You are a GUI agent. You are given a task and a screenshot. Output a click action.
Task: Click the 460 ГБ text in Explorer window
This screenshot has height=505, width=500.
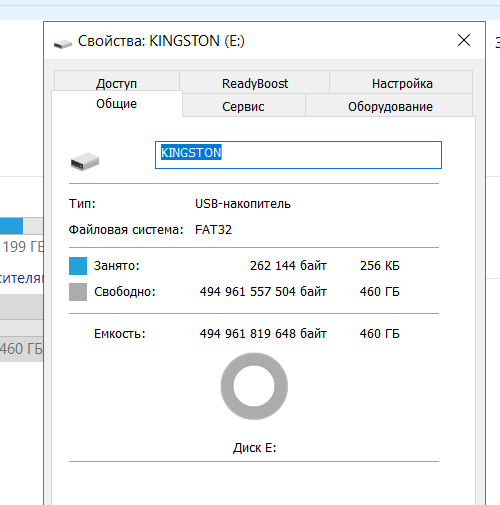click(x=21, y=349)
